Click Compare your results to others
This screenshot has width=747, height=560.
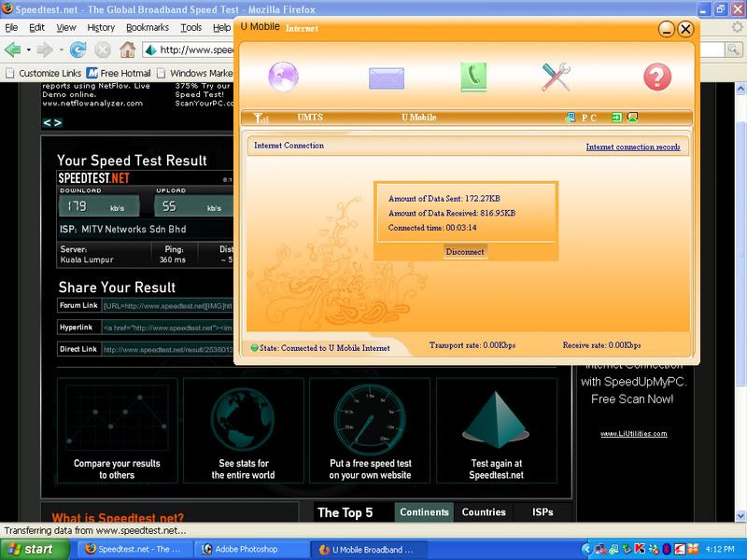tap(118, 430)
